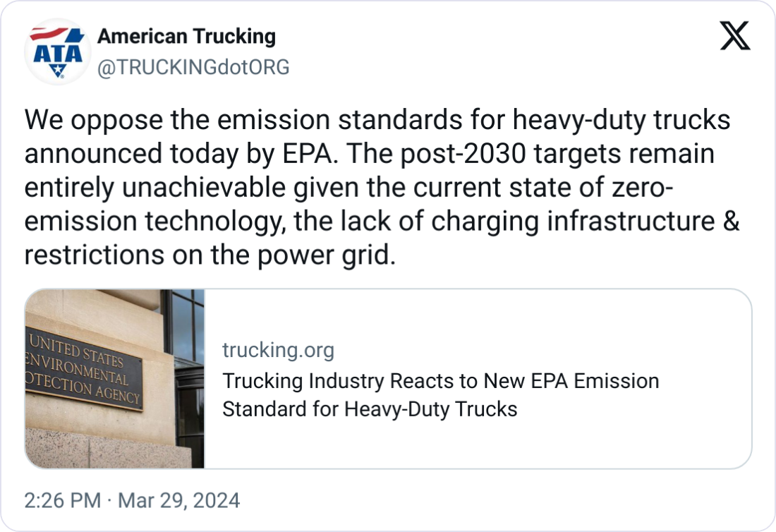Click the 2:26 PM timestamp

pos(63,501)
